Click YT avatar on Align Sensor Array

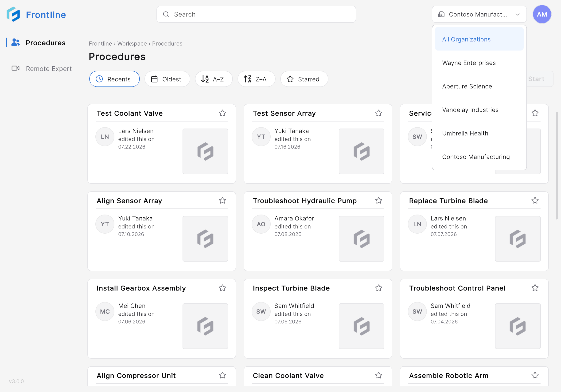(x=105, y=224)
